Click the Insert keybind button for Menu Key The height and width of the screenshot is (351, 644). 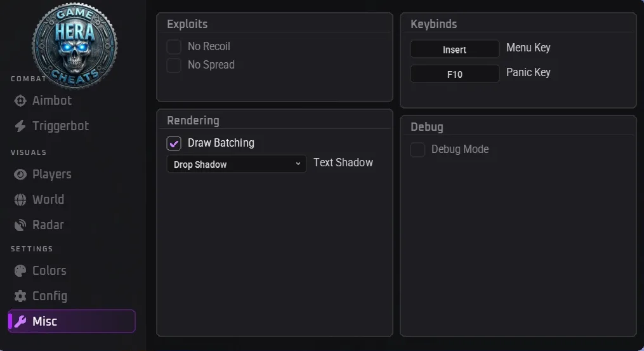[455, 50]
